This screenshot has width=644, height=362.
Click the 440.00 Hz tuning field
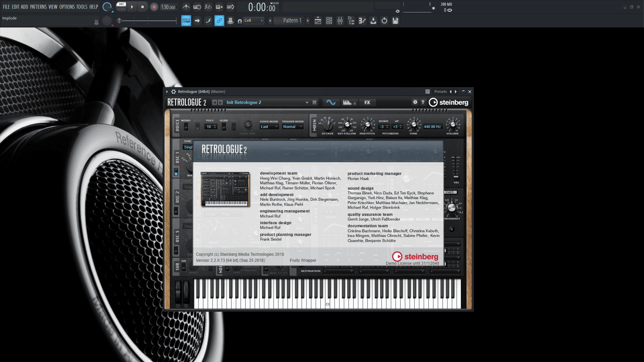point(432,127)
